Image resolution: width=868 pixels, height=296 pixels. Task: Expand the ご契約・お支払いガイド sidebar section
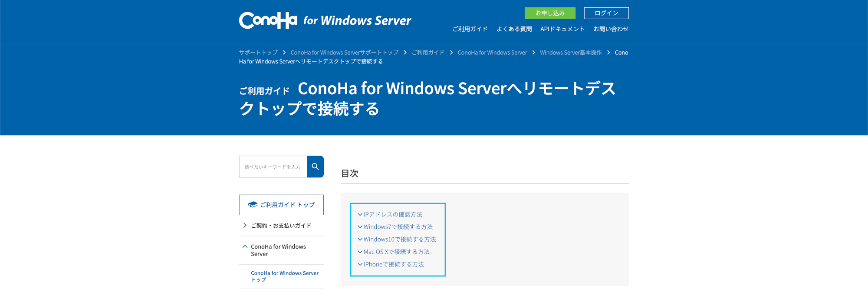tap(281, 226)
